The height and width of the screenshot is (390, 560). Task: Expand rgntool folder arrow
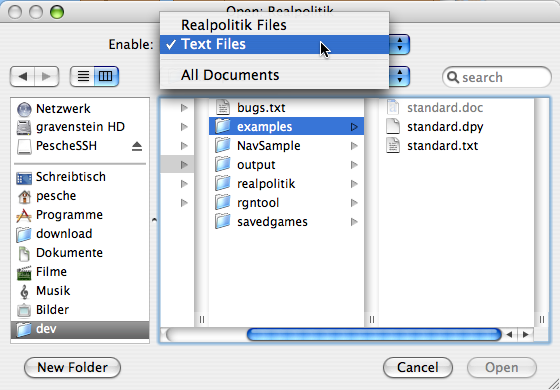coord(354,203)
